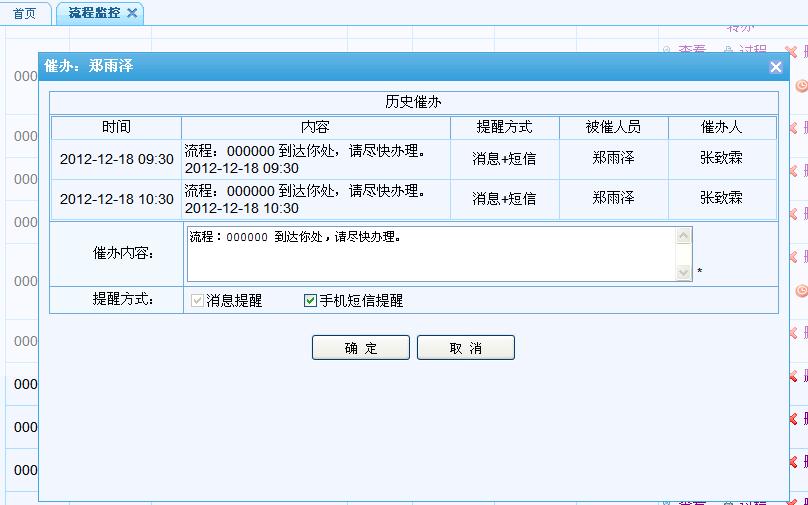This screenshot has width=808, height=505.
Task: Click the text area scrollbar down arrow
Action: pyautogui.click(x=683, y=272)
